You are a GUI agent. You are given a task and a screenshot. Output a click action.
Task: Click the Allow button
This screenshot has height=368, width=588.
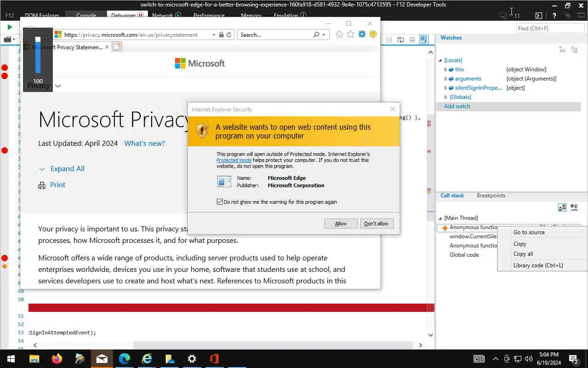pos(341,224)
